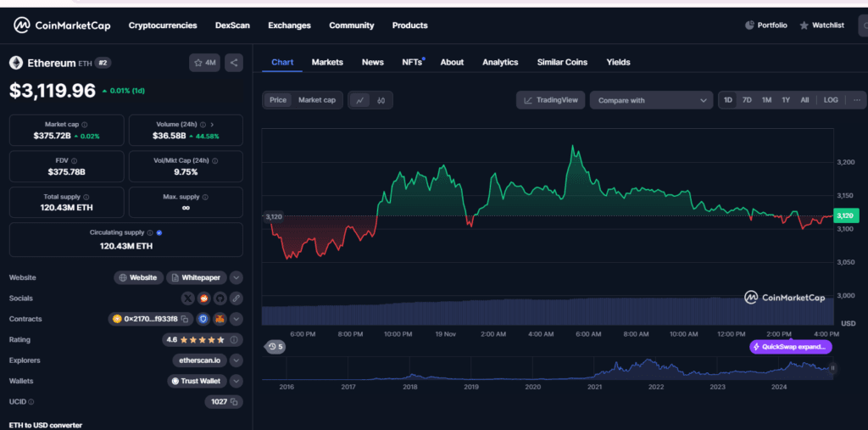868x430 pixels.
Task: Switch chart to Price view
Action: pyautogui.click(x=278, y=100)
